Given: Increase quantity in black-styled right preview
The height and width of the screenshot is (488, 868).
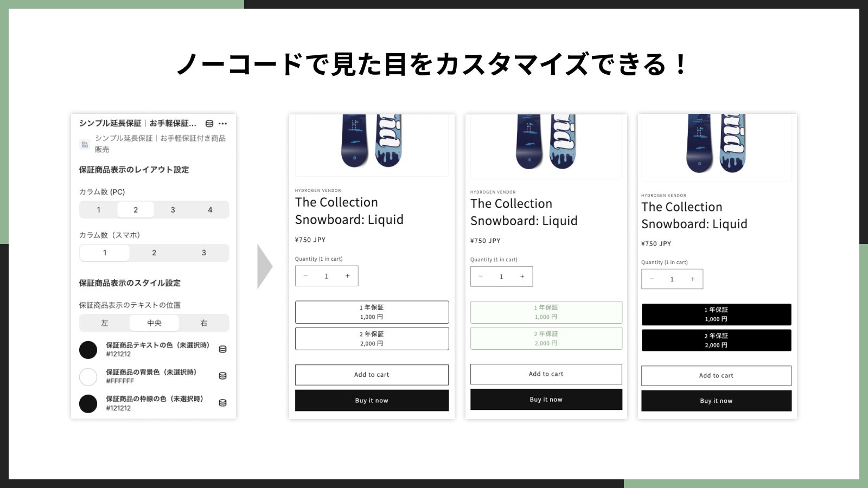Looking at the screenshot, I should point(693,279).
